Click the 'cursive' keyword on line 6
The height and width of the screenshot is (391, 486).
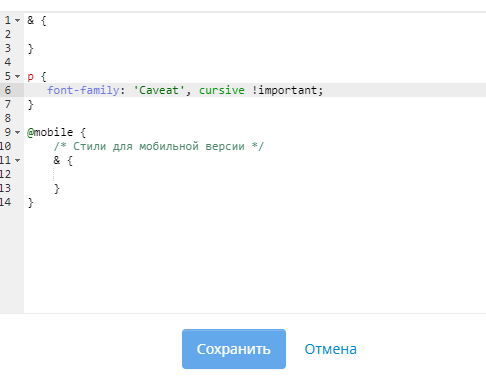[x=222, y=90]
